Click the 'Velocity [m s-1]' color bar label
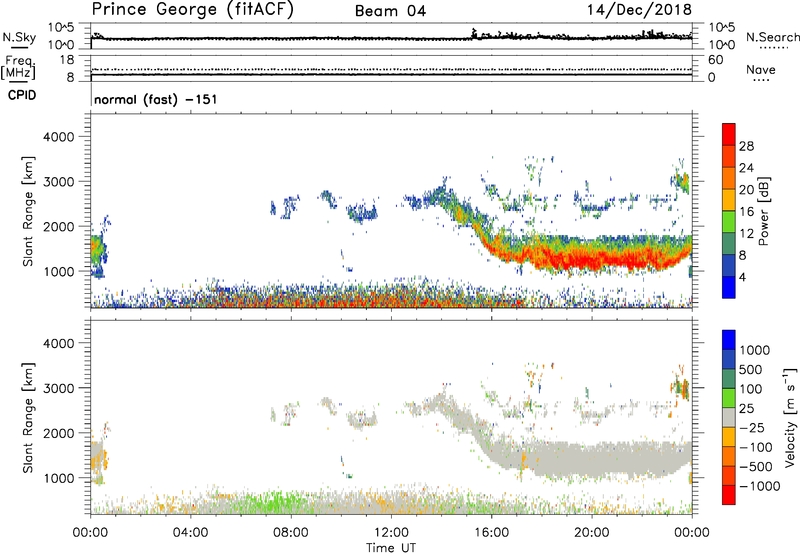The width and height of the screenshot is (800, 554). [790, 417]
